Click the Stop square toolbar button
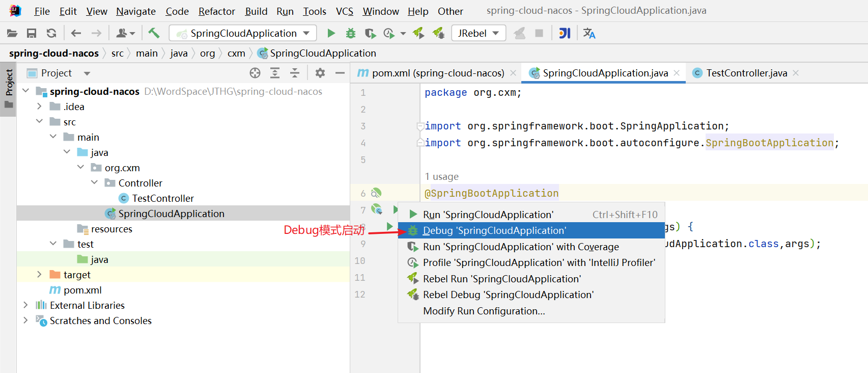868x373 pixels. click(x=539, y=34)
